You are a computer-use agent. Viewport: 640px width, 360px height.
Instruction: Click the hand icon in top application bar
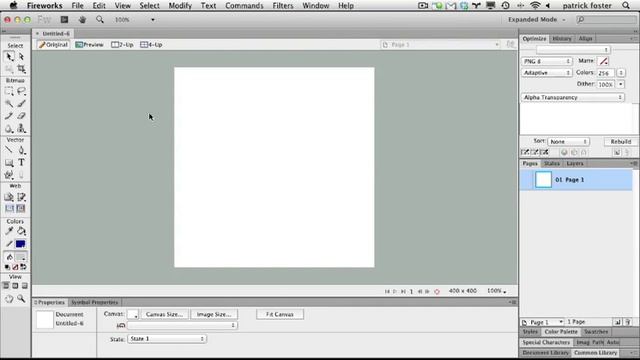pyautogui.click(x=82, y=20)
